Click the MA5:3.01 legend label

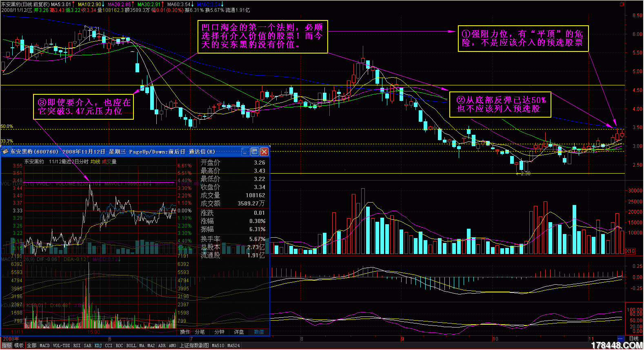[x=61, y=4]
